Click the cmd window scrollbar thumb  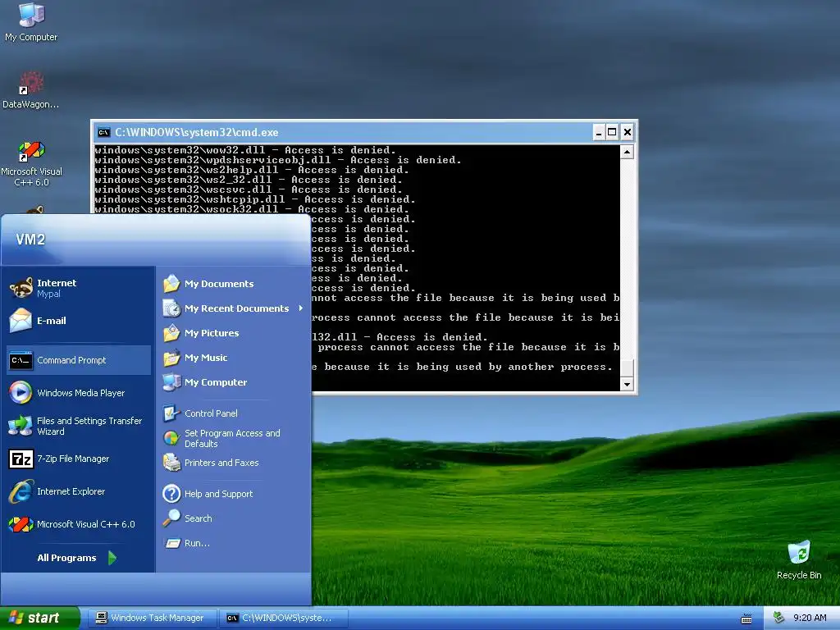tap(627, 368)
